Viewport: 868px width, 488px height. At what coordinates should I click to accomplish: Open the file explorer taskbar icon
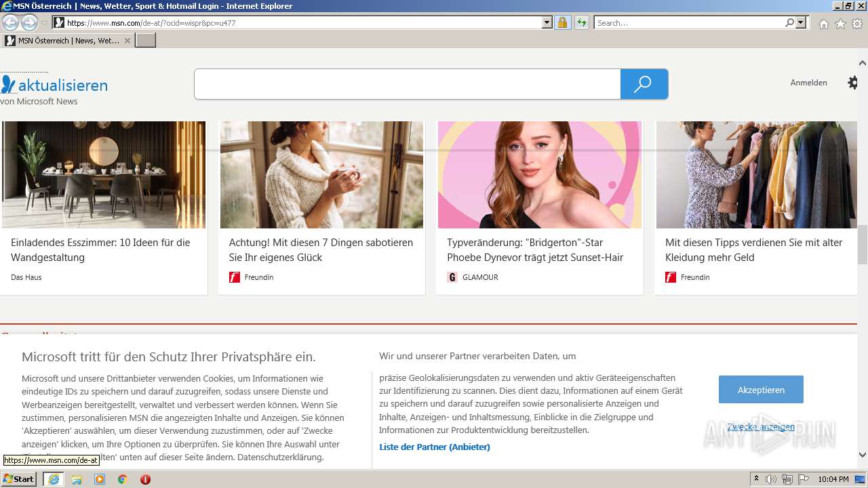point(77,479)
